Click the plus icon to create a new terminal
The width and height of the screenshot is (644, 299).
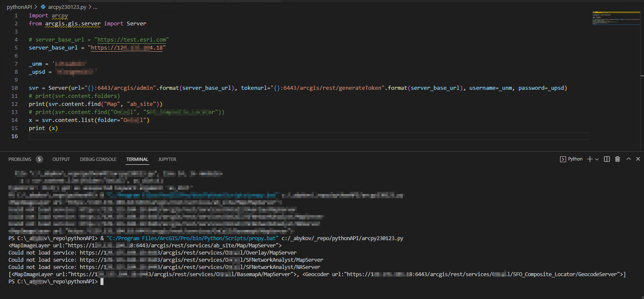pos(589,159)
